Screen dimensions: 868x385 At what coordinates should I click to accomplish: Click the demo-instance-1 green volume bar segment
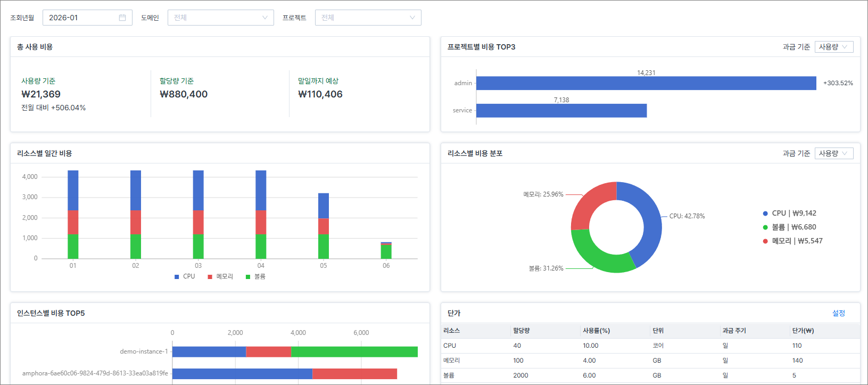click(354, 351)
